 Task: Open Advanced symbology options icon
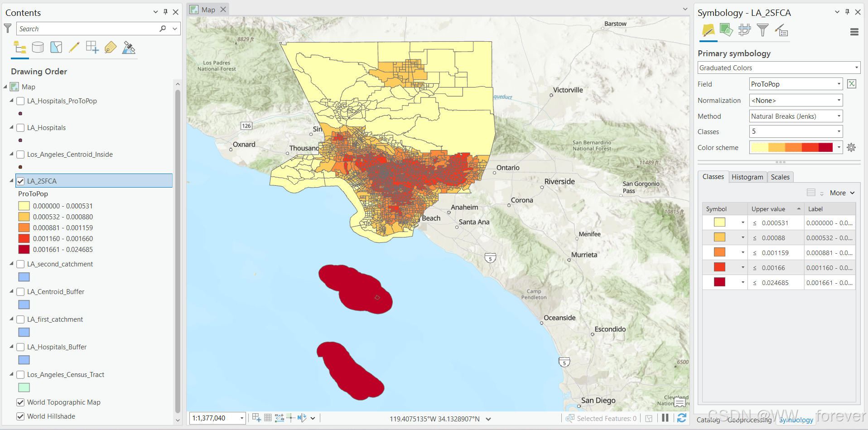(x=781, y=30)
